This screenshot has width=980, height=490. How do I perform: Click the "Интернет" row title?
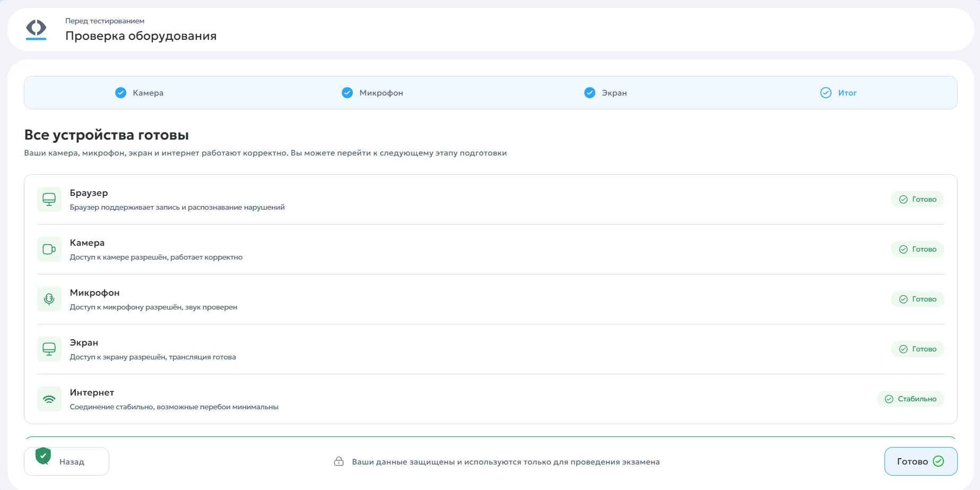[x=92, y=392]
